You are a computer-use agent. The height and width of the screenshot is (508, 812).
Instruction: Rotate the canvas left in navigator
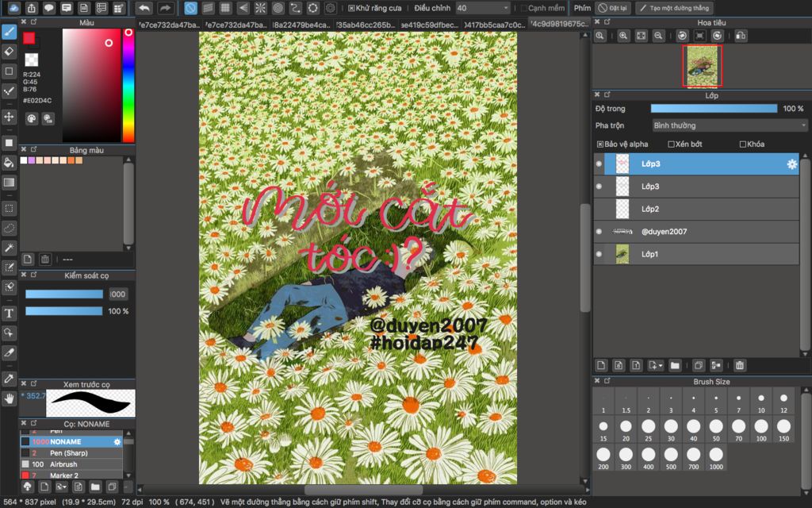pyautogui.click(x=683, y=36)
